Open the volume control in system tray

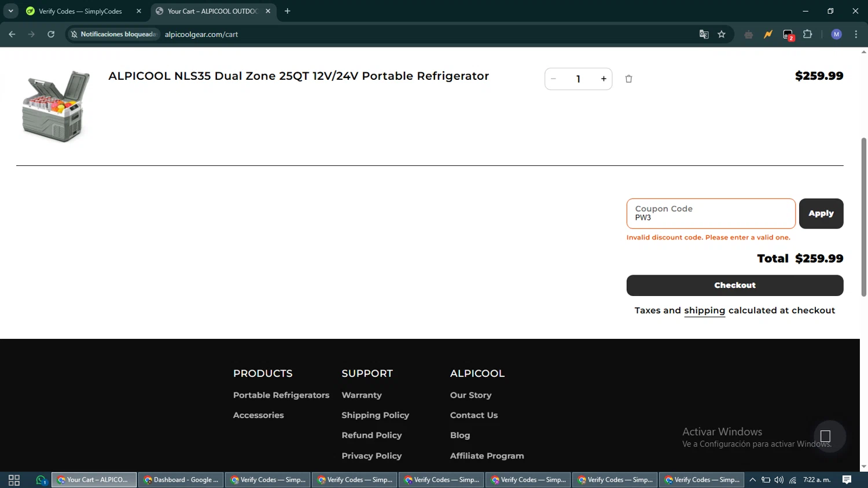coord(779,480)
